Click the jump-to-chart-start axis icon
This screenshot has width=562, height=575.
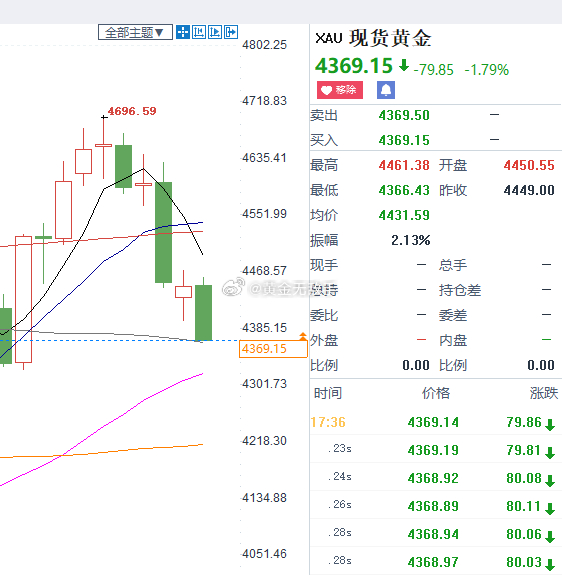coord(199,32)
